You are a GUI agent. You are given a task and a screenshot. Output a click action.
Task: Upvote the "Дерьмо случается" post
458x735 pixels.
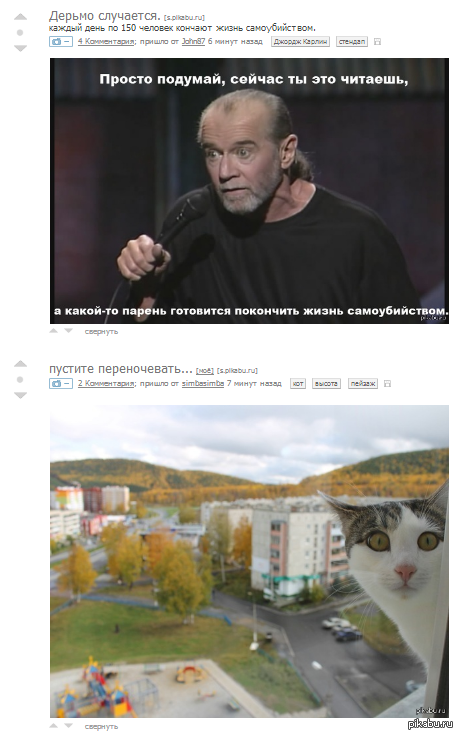pos(20,17)
